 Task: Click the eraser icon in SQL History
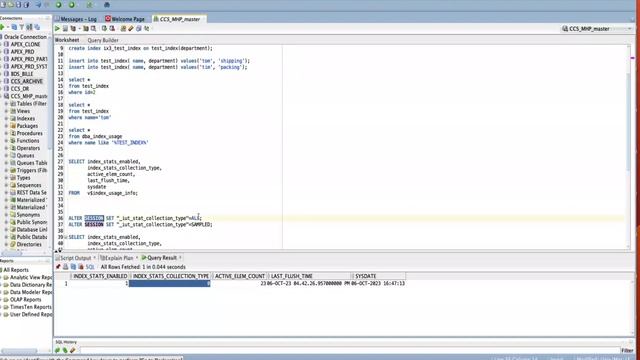tap(73, 350)
